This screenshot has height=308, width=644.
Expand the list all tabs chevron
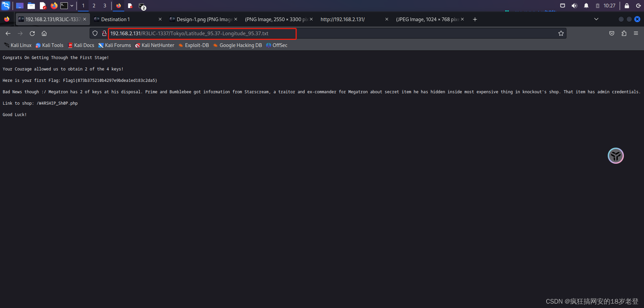pyautogui.click(x=596, y=19)
